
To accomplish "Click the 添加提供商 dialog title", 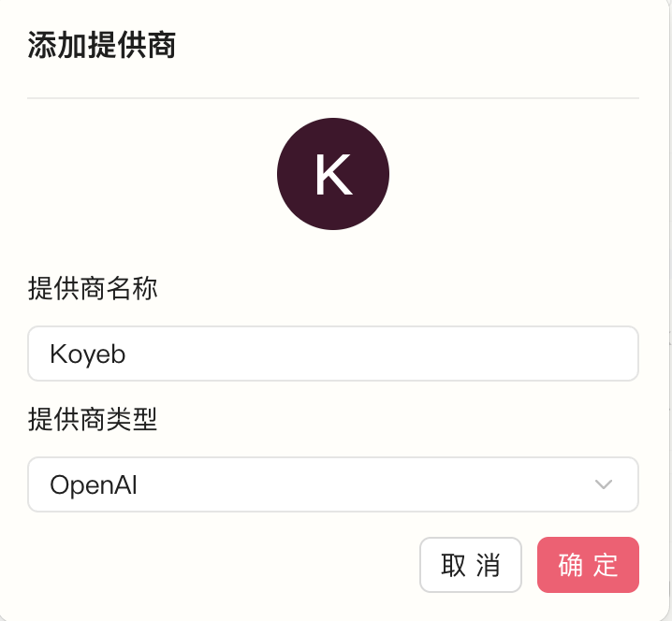I will (102, 46).
